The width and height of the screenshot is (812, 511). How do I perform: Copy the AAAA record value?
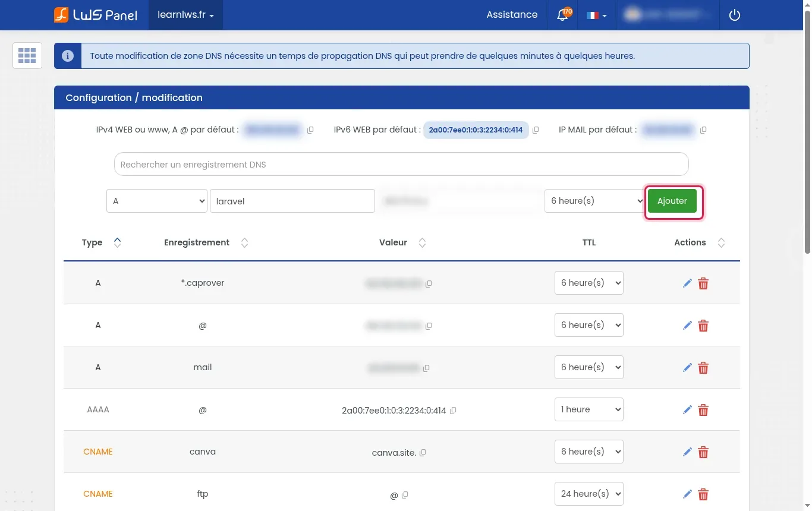point(453,411)
